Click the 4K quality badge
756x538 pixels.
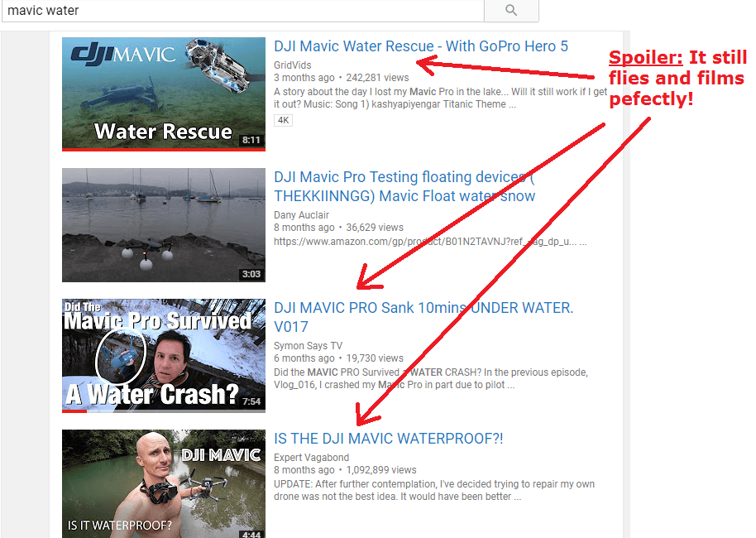[284, 120]
